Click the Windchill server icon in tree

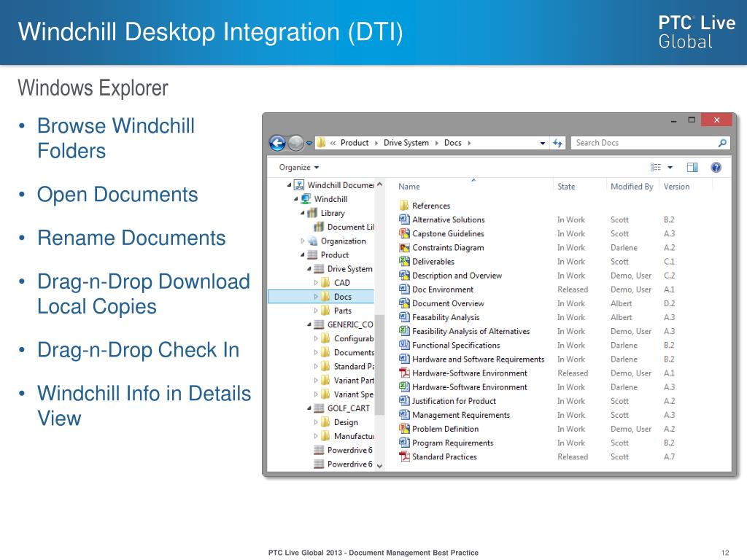306,199
